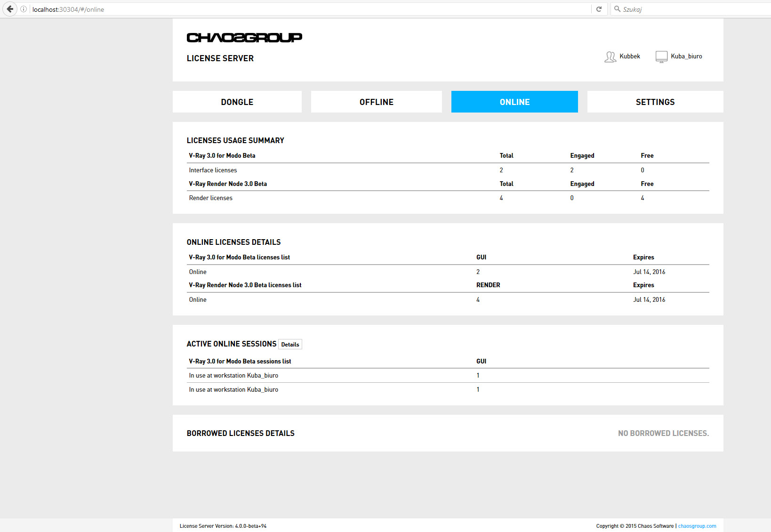Select 'V-Ray Render Node 3.0 Beta licenses list'

245,285
